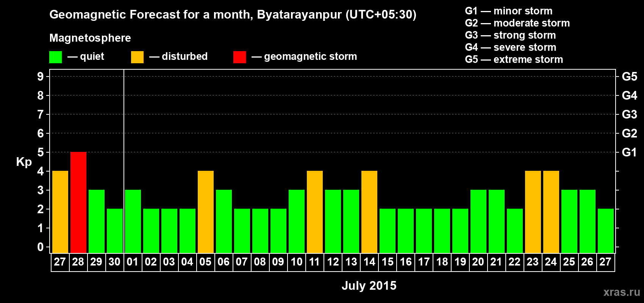Click the date label 01 on the axis
The image size is (644, 303).
(x=133, y=262)
